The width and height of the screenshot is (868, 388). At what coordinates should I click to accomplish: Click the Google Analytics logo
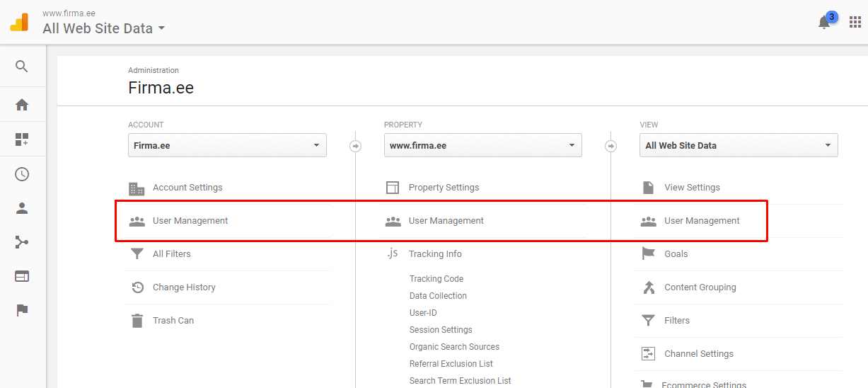tap(19, 22)
